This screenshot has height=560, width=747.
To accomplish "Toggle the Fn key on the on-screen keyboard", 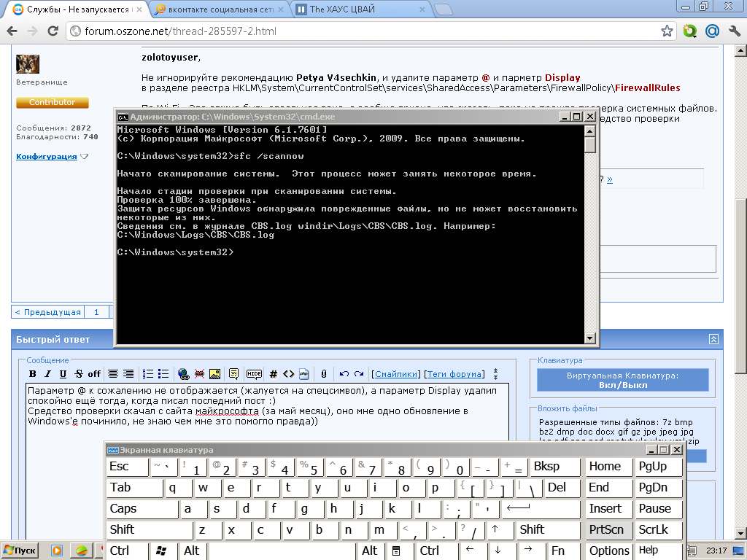I will [564, 551].
